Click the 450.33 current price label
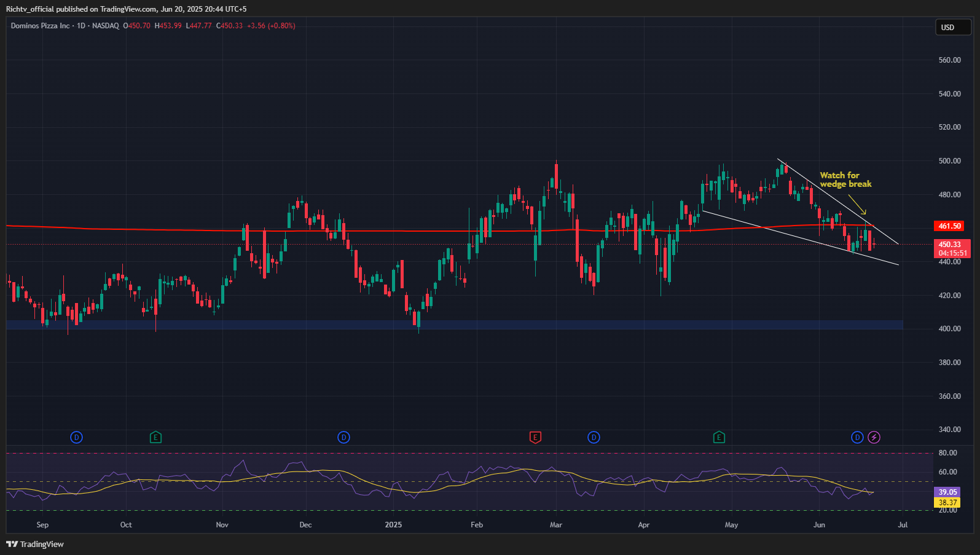Screen dimensions: 980x555 pyautogui.click(x=949, y=245)
